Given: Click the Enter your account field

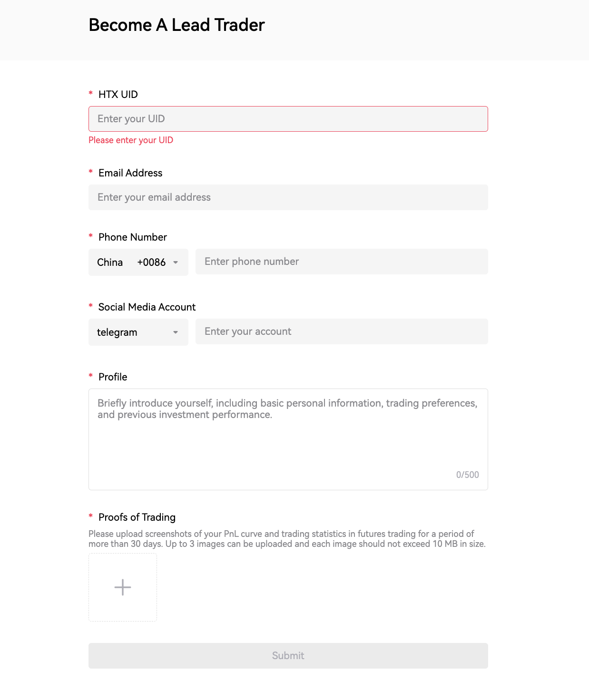Looking at the screenshot, I should [x=341, y=331].
